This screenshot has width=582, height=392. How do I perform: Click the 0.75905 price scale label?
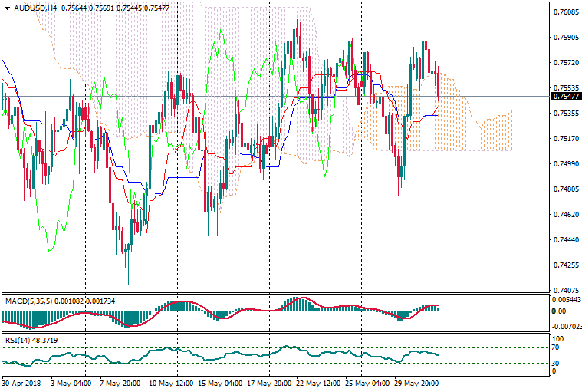click(565, 37)
